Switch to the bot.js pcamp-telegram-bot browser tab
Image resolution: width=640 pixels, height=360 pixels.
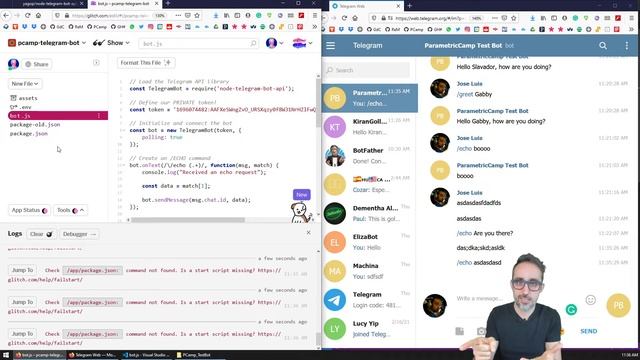coord(124,3)
